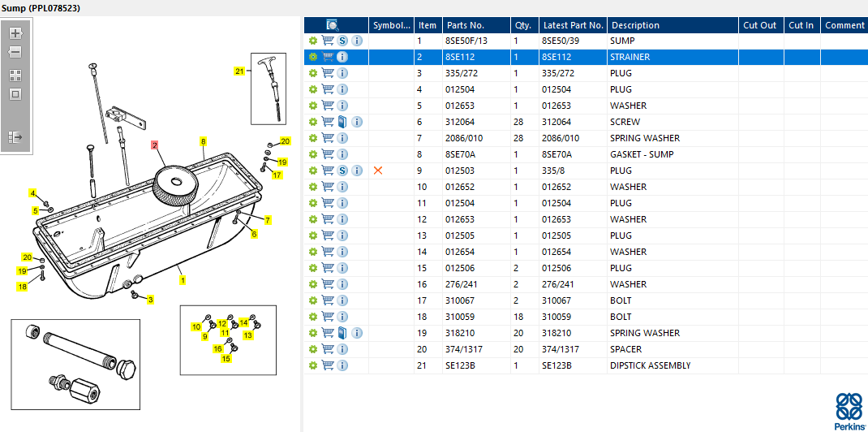Sort by the Parts No. column header
This screenshot has height=432, width=868.
[x=465, y=25]
